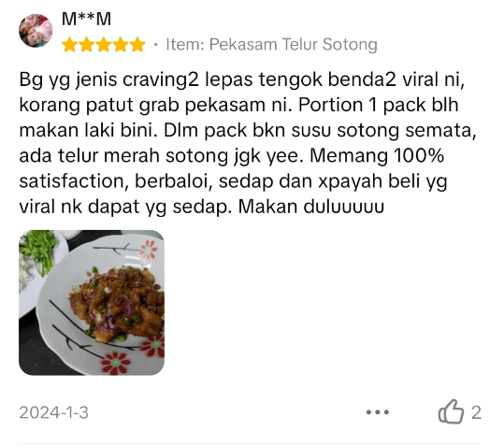Screen dimensions: 504x446
Task: Click the like count number 2
Action: [x=476, y=412]
